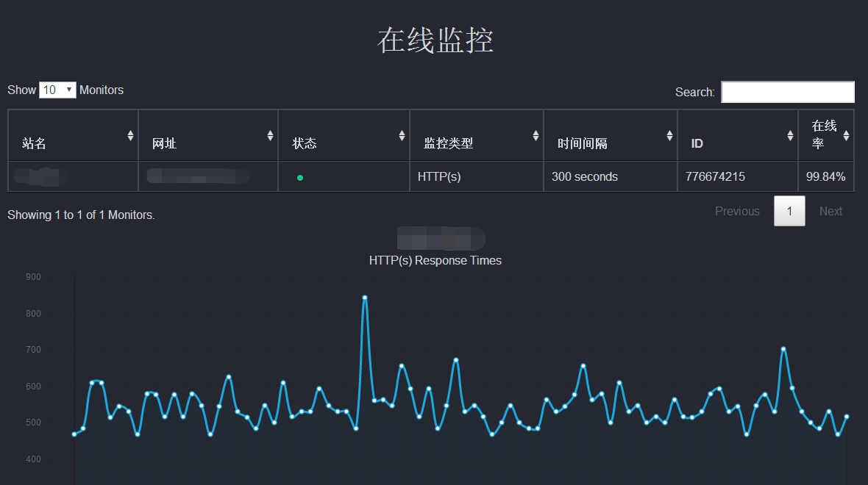Image resolution: width=868 pixels, height=485 pixels.
Task: Click the 300 seconds interval cell
Action: (583, 176)
